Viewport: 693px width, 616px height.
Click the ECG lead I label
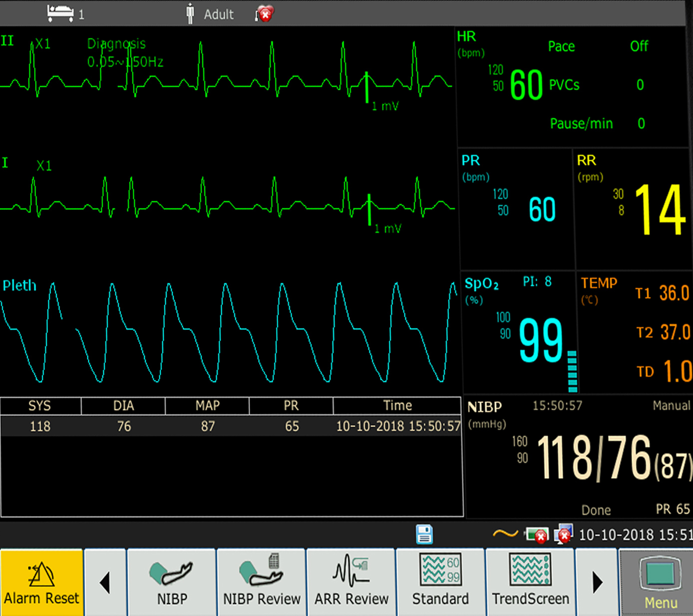coord(5,163)
